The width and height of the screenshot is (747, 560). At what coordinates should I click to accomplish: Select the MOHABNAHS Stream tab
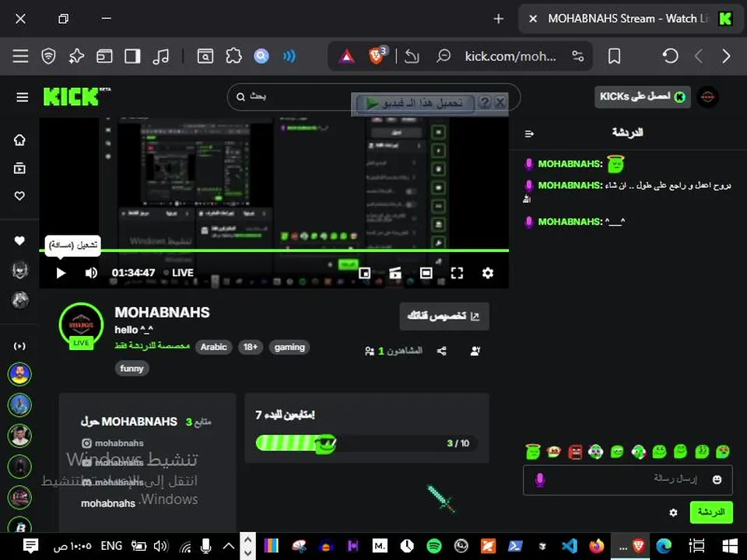631,19
